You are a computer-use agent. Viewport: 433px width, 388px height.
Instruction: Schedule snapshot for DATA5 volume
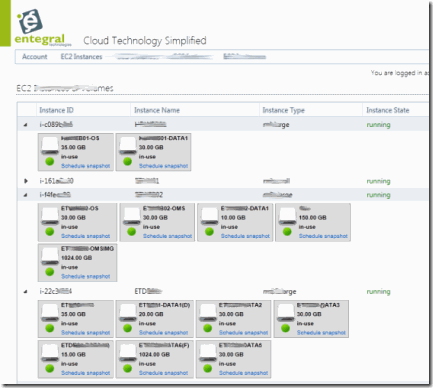(x=244, y=373)
